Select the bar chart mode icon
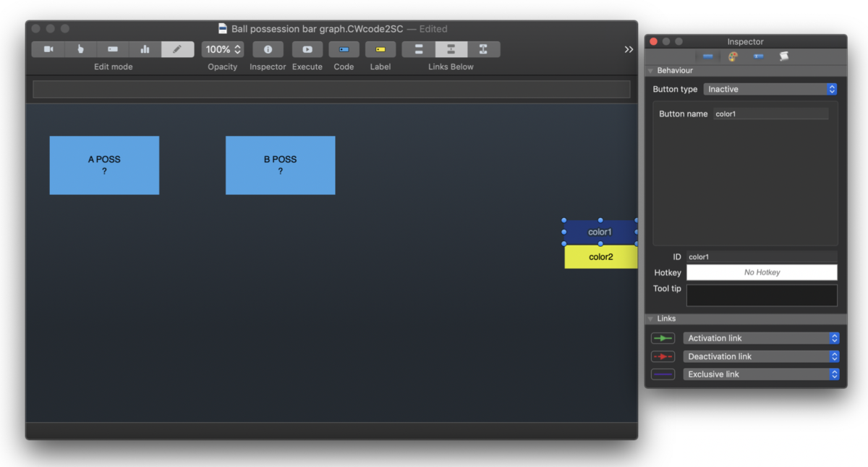 [145, 49]
